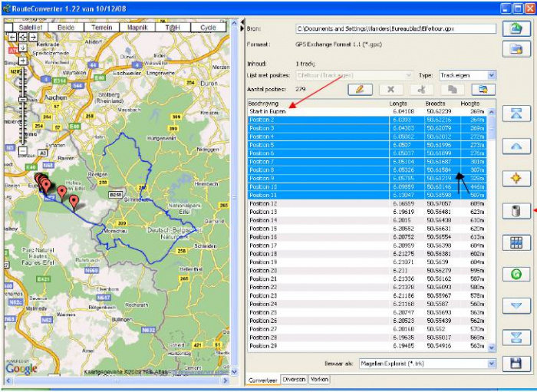Switch map to Satelliet view
Screen dimensions: 537x392
click(x=31, y=28)
